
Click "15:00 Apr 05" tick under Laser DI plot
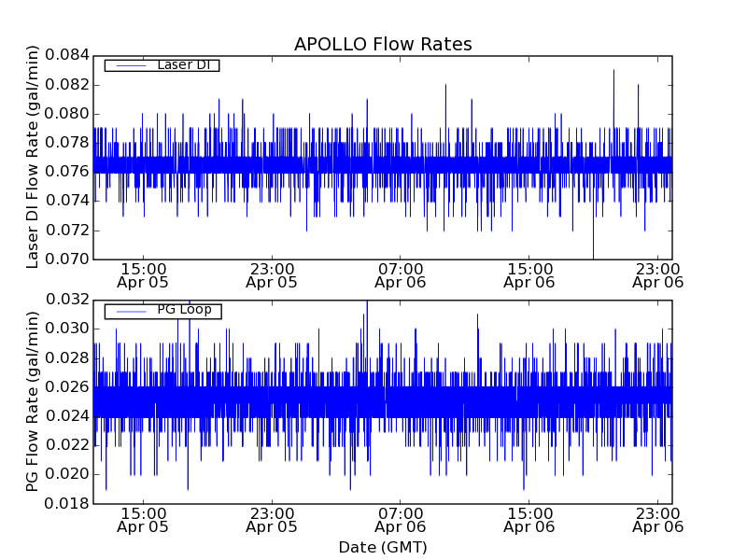tap(143, 275)
